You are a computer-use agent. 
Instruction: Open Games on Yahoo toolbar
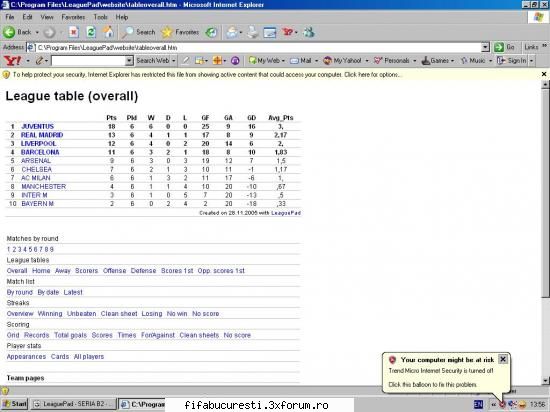click(435, 61)
